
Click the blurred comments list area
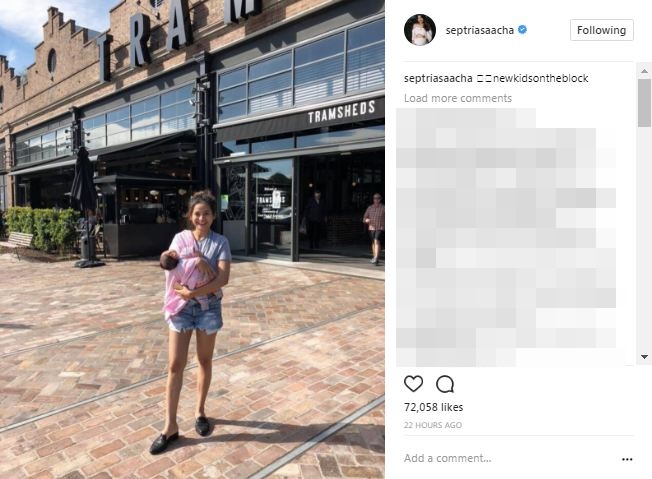point(506,237)
